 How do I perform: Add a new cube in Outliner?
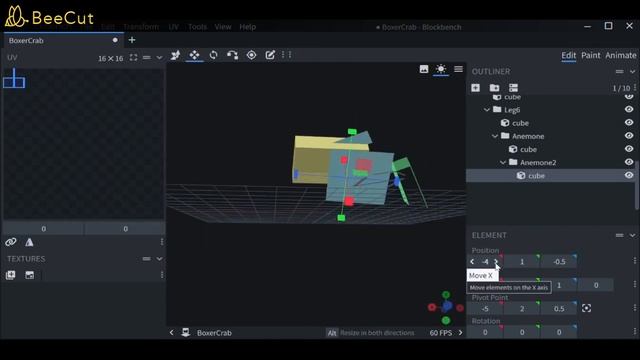[476, 88]
